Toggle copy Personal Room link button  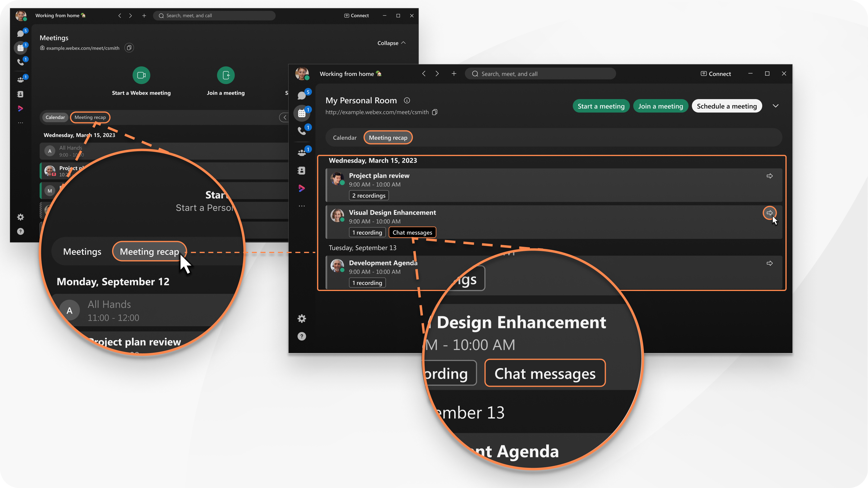pos(435,112)
